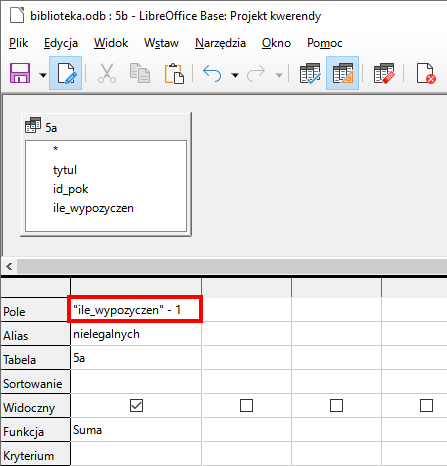Open the Widok menu
447x466 pixels.
111,43
